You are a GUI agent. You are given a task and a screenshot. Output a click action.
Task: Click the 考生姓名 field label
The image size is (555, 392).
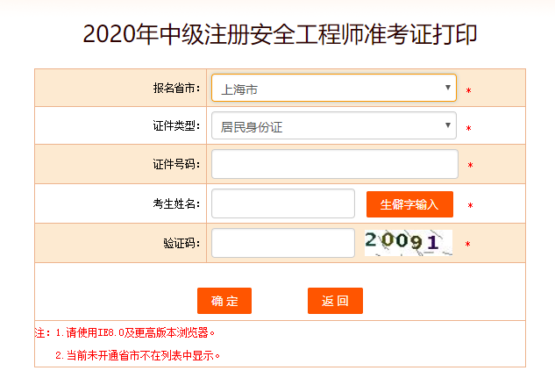(x=176, y=204)
